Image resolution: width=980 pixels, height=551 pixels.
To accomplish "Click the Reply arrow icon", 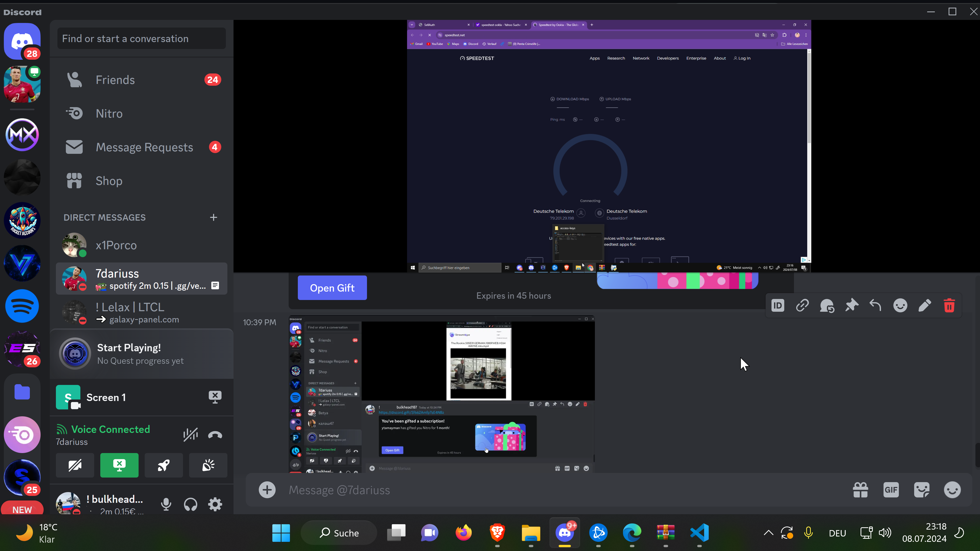I will coord(875,305).
